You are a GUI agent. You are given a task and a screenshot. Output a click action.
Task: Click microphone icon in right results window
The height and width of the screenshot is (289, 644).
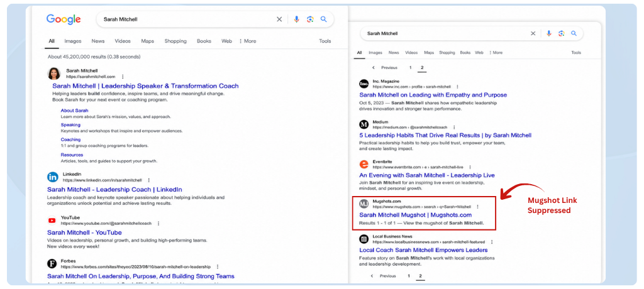point(548,34)
